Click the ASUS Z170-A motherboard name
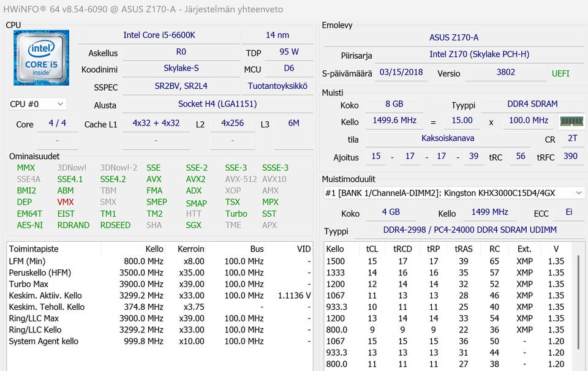Image resolution: width=588 pixels, height=371 pixels. pos(454,38)
